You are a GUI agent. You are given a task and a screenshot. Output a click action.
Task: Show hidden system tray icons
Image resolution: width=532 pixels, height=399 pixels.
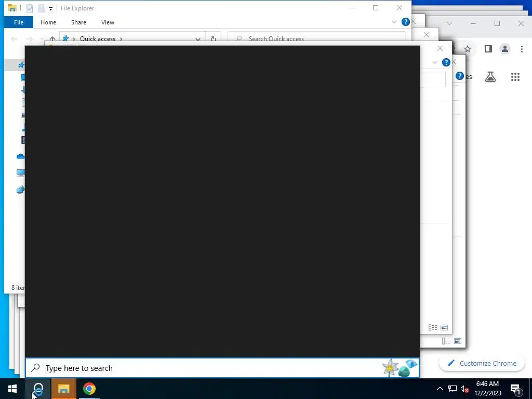pos(440,389)
